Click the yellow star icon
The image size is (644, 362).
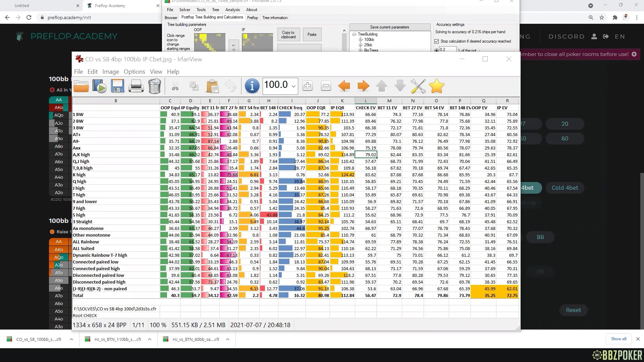coord(436,86)
